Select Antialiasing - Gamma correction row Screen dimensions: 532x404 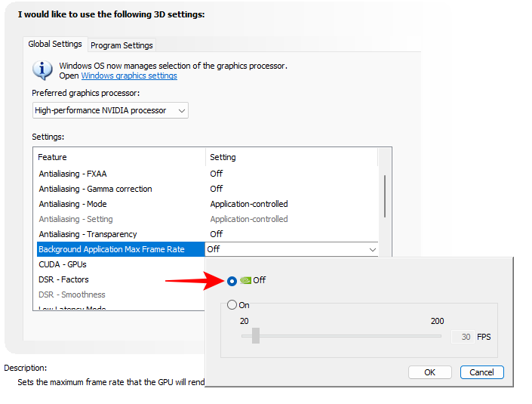pos(95,189)
